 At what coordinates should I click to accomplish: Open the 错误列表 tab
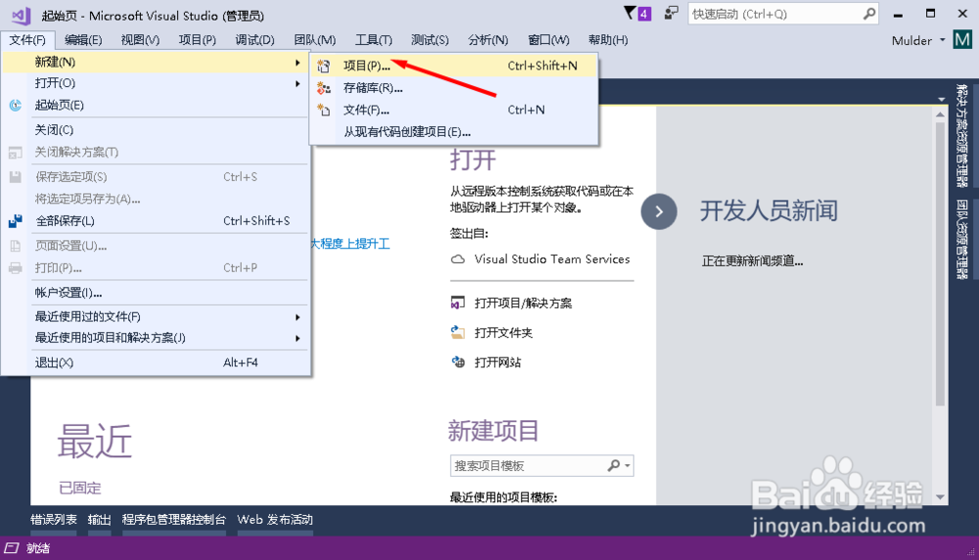click(x=54, y=520)
